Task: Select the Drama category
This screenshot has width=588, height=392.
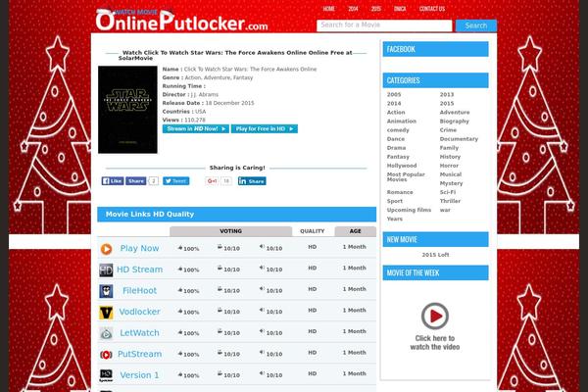Action: (x=396, y=148)
